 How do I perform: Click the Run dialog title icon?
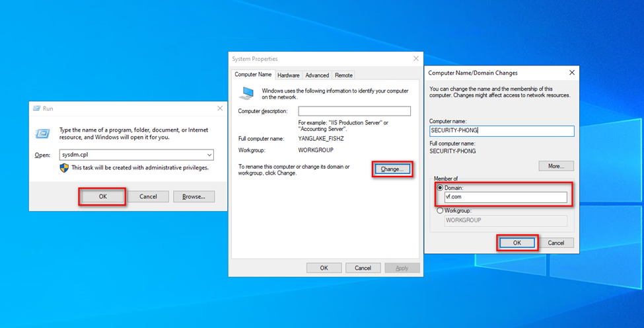coord(37,108)
